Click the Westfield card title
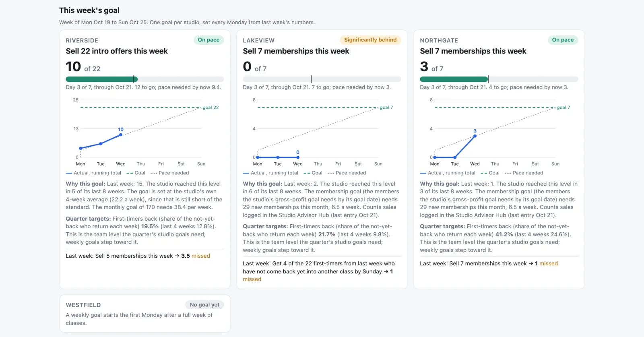The image size is (644, 337). 83,305
